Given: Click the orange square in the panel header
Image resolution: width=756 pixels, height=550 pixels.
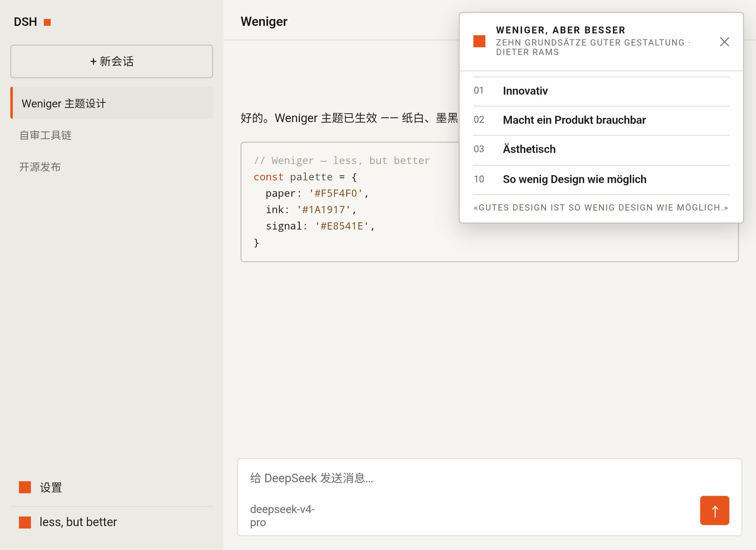Looking at the screenshot, I should pyautogui.click(x=480, y=42).
